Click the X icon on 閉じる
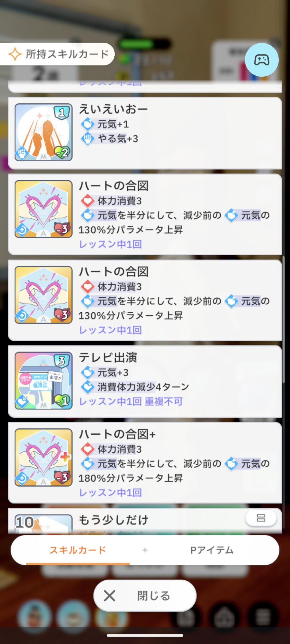Image resolution: width=290 pixels, height=644 pixels. (x=110, y=596)
